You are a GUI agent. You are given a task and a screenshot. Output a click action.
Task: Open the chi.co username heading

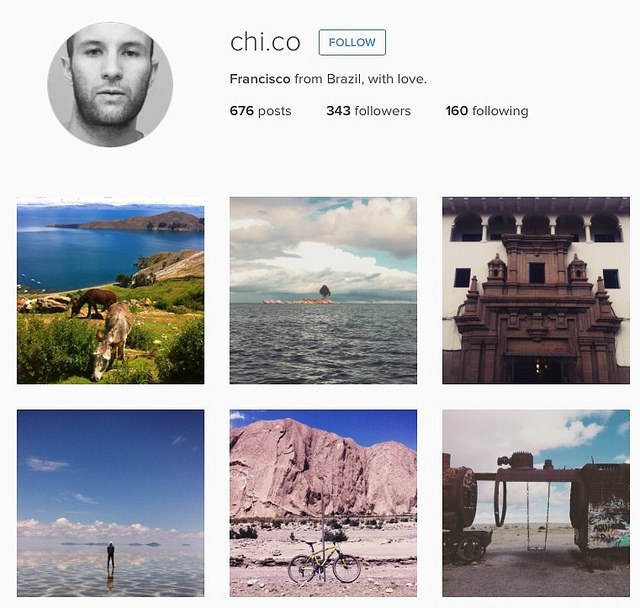[265, 42]
